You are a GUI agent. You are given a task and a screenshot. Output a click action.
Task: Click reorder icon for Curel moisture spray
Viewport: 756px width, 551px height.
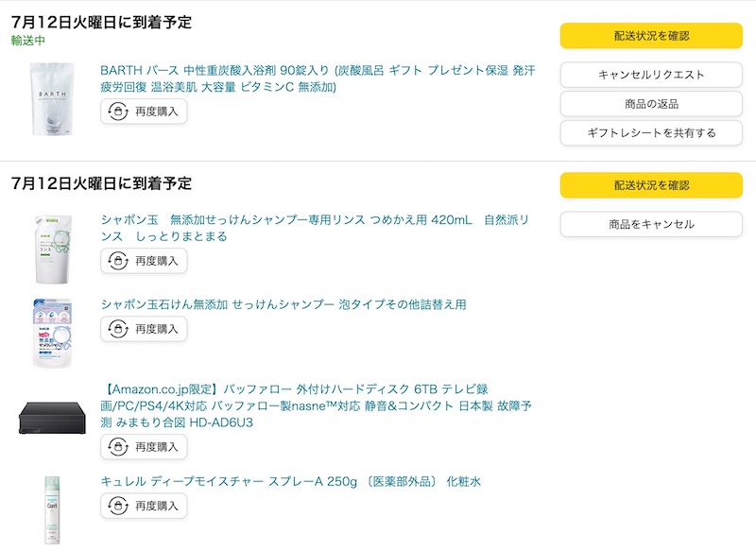[118, 506]
